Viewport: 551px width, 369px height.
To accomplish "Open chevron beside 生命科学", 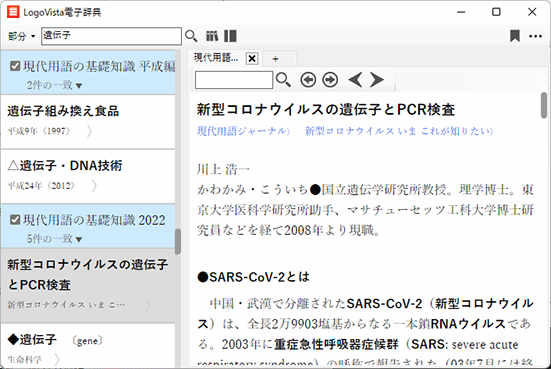I will tap(57, 360).
